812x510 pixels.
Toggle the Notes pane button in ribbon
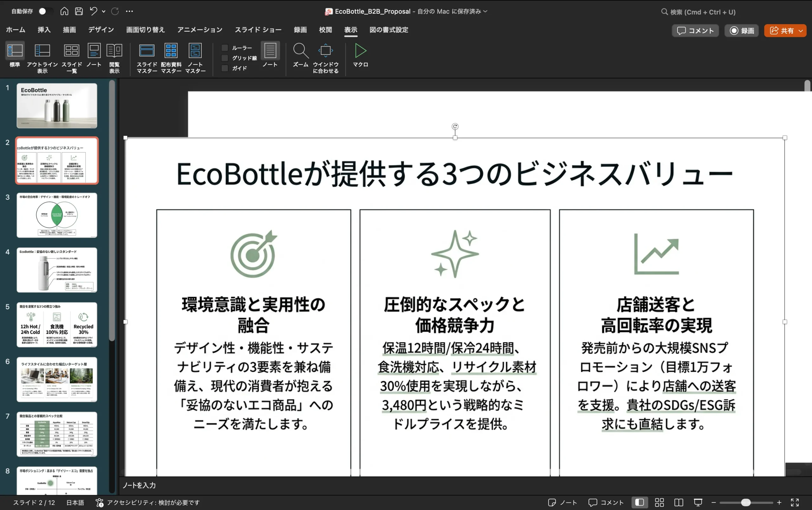pos(270,55)
